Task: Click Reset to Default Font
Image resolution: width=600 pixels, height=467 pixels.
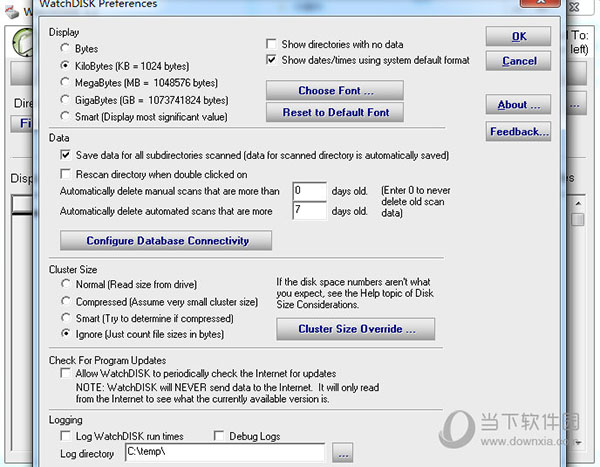Action: click(335, 112)
